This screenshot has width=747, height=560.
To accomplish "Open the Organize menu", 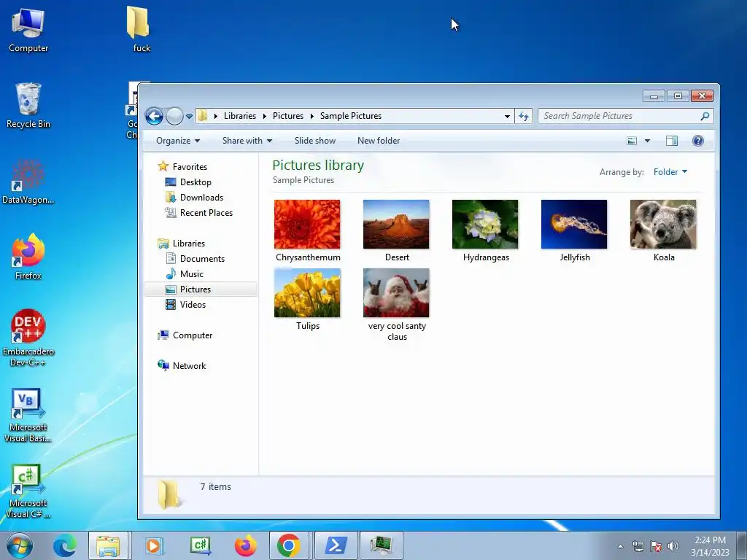I will [178, 141].
